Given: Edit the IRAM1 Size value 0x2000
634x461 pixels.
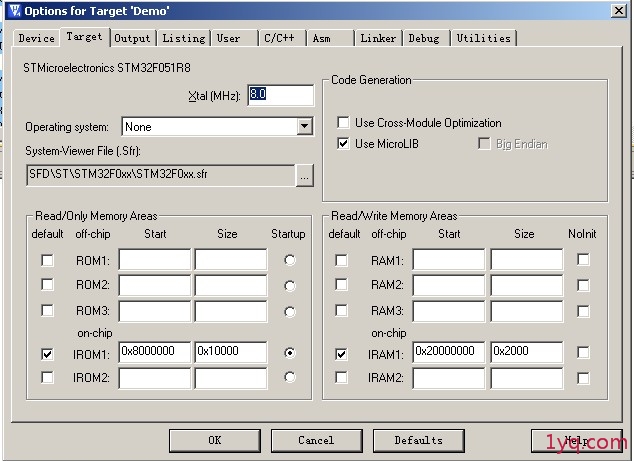Looking at the screenshot, I should pyautogui.click(x=526, y=352).
